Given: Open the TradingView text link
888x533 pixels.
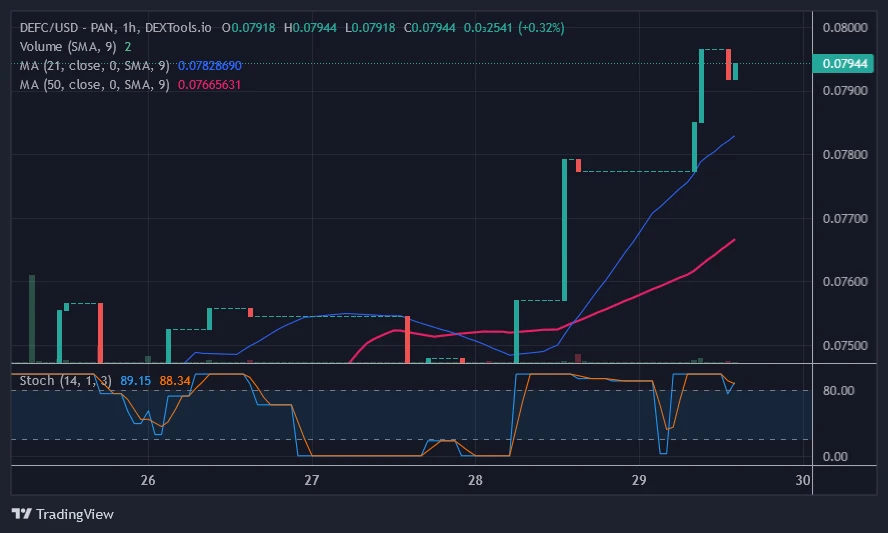Looking at the screenshot, I should point(74,514).
